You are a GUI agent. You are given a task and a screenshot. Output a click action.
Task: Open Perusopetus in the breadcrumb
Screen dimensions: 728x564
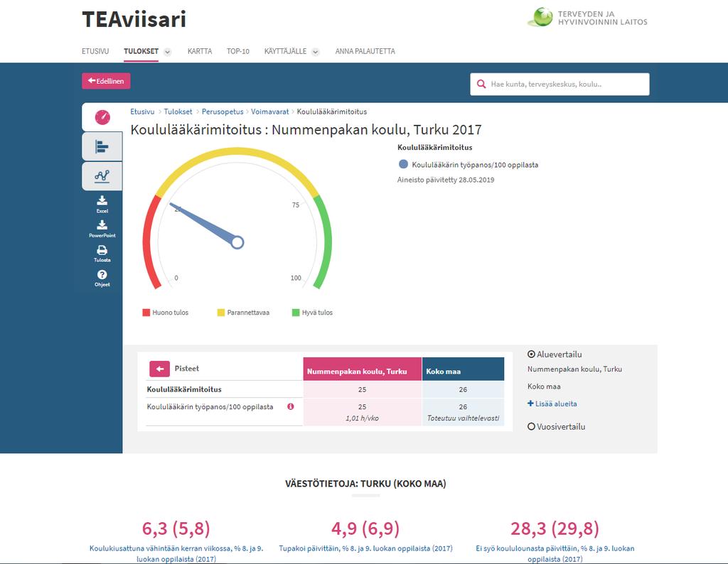pyautogui.click(x=223, y=112)
